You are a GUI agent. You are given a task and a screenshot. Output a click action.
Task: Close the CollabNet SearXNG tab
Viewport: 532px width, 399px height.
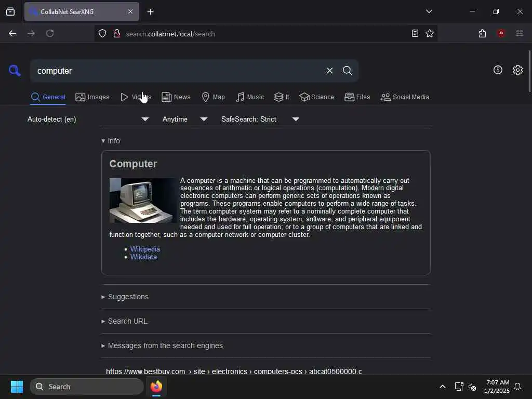click(130, 11)
